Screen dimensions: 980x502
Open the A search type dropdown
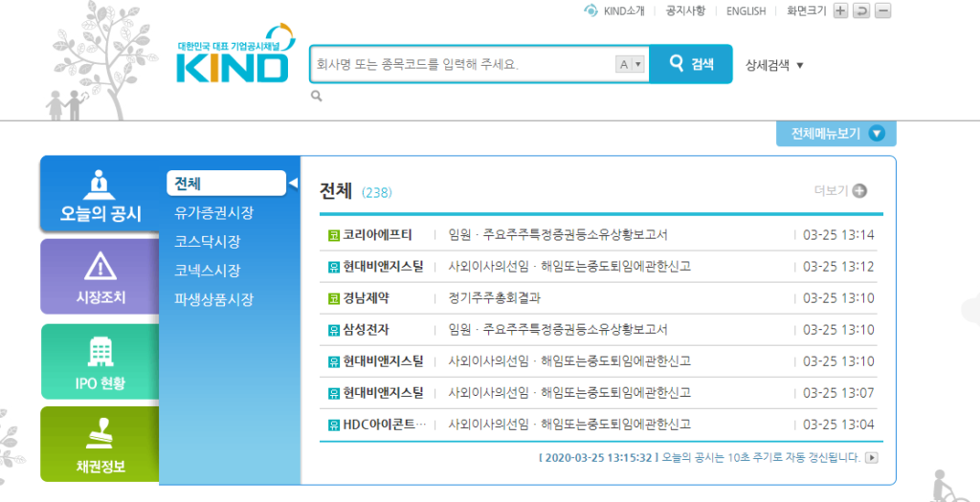coord(630,64)
